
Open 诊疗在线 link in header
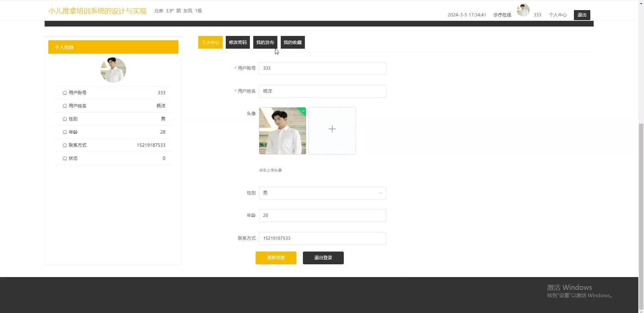502,15
